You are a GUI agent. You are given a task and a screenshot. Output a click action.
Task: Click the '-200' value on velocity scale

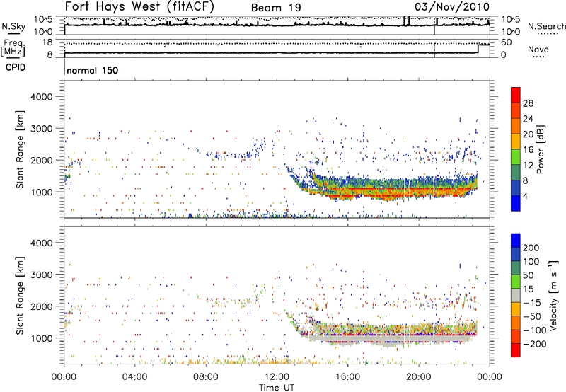(533, 344)
